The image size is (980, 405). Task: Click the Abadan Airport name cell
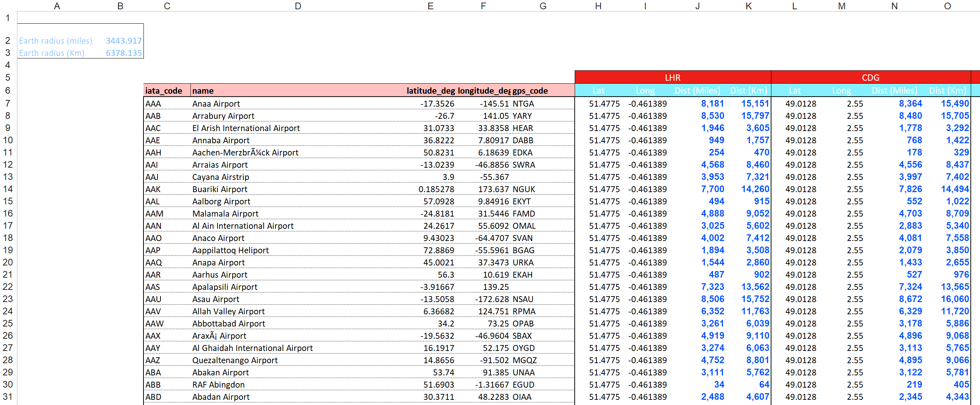298,396
